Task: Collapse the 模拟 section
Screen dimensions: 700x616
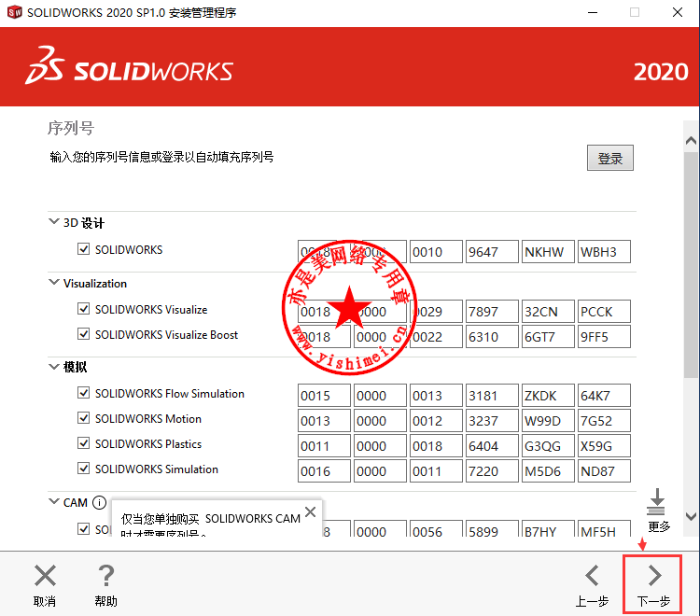Action: (x=53, y=367)
